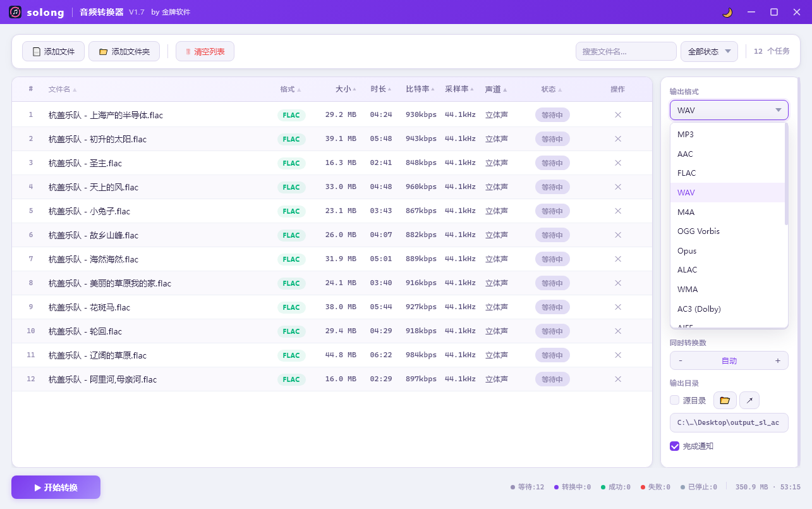Viewport: 812px width, 509px height.
Task: Uncheck the 完成通知 notification checkbox
Action: [674, 446]
